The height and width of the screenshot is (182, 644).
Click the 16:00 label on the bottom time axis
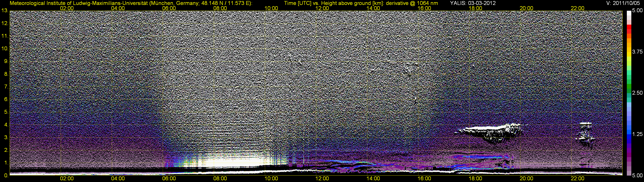(424, 179)
